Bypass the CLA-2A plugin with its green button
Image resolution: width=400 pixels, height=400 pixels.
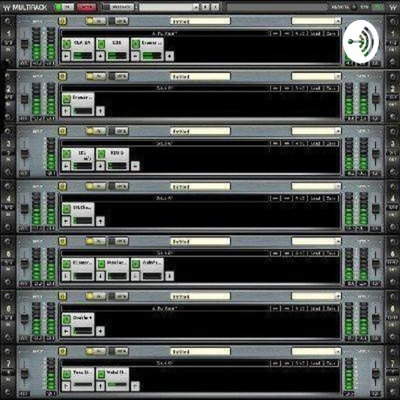tap(67, 43)
